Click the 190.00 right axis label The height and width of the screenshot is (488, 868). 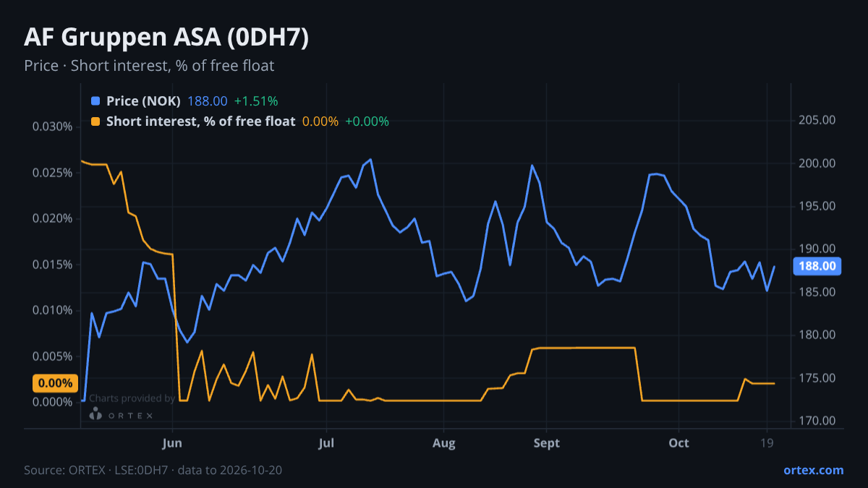coord(818,249)
